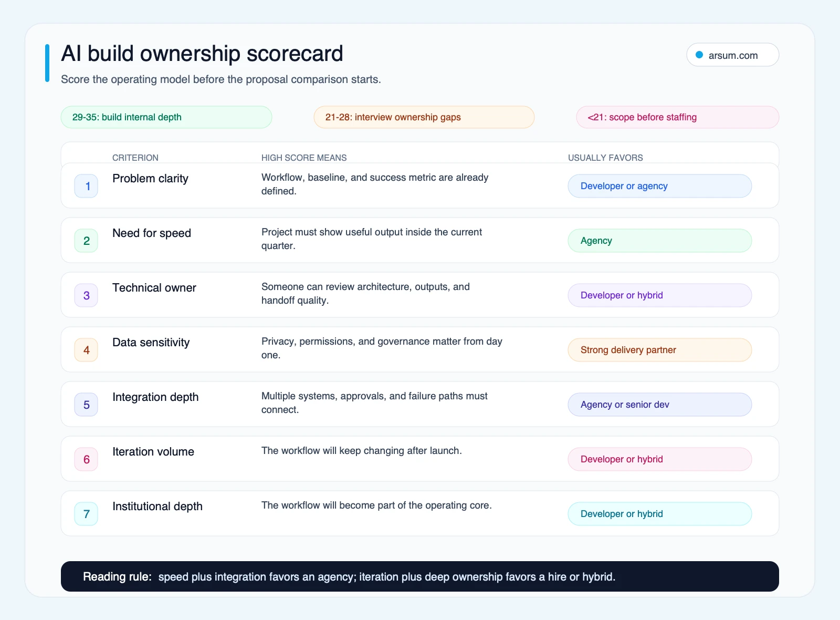Click the 'USUALLY FAVORS' column header
The height and width of the screenshot is (620, 840).
[605, 158]
